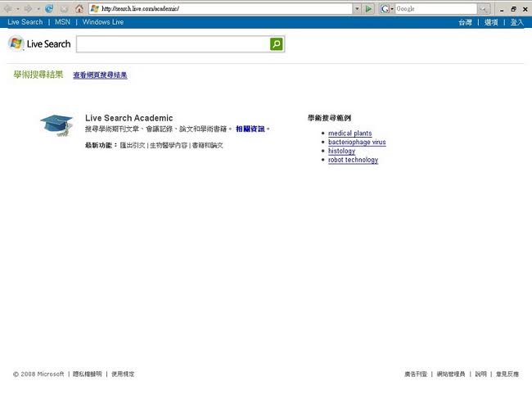Click the 學術搜尋結果 heading text
Image resolution: width=532 pixels, height=399 pixels.
coord(38,75)
